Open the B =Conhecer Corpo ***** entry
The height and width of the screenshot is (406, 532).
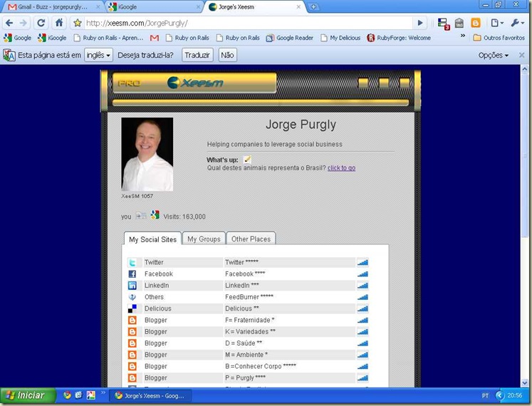tap(261, 366)
